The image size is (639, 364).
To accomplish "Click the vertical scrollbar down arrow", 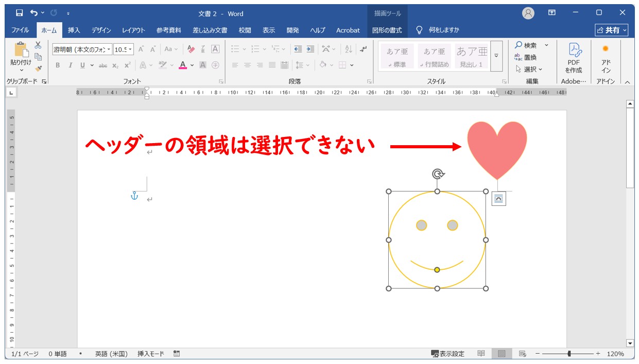I will [630, 343].
